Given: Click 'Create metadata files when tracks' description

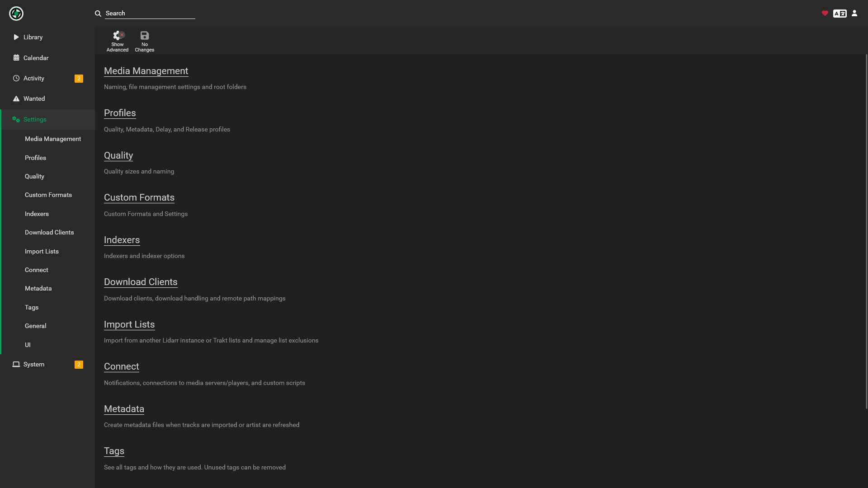Looking at the screenshot, I should pos(202,425).
